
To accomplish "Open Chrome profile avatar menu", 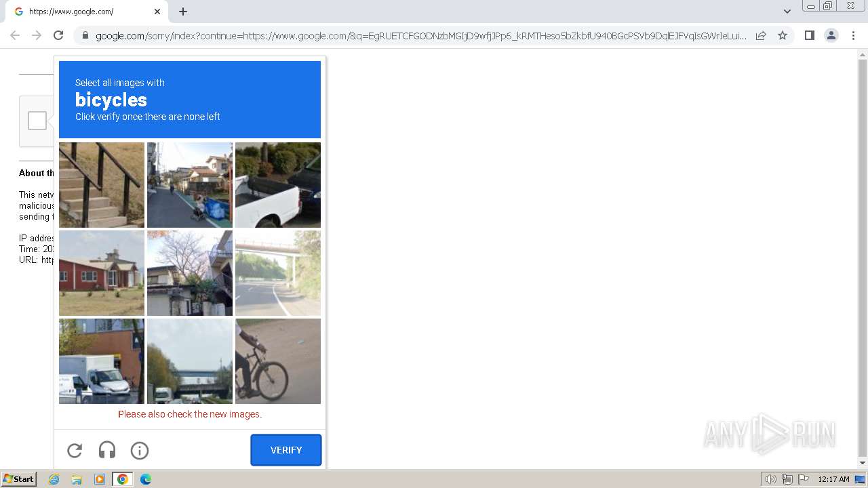I will pyautogui.click(x=831, y=35).
